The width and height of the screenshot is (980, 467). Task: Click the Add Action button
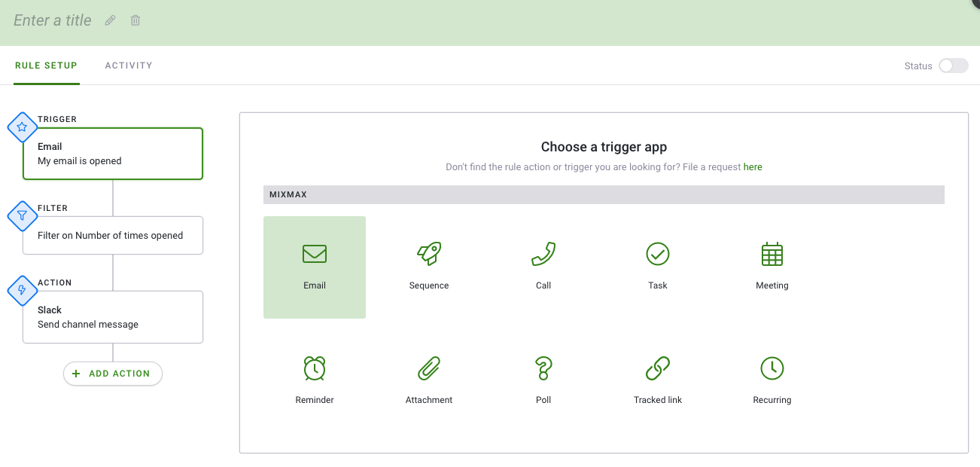(x=113, y=374)
